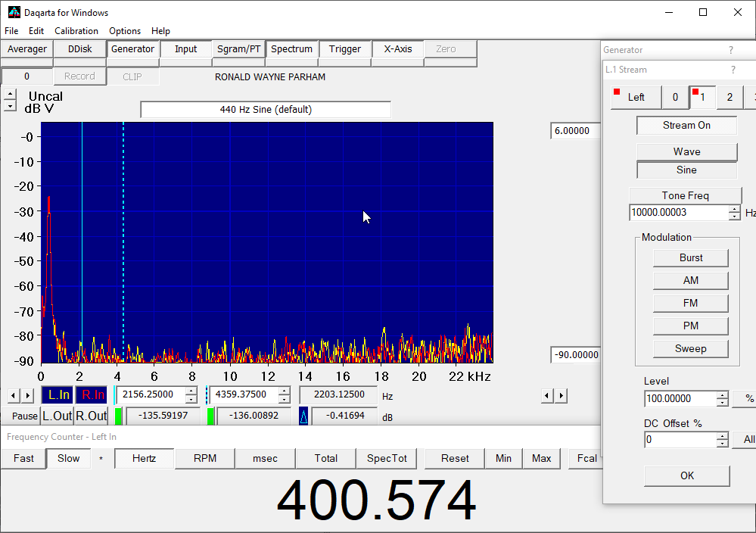Open the Options menu
The height and width of the screenshot is (533, 756).
[125, 31]
